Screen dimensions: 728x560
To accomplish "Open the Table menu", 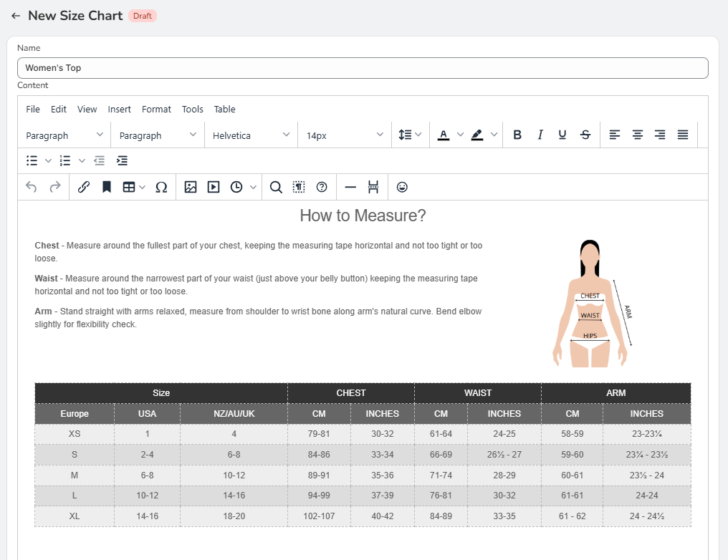I will [x=225, y=109].
